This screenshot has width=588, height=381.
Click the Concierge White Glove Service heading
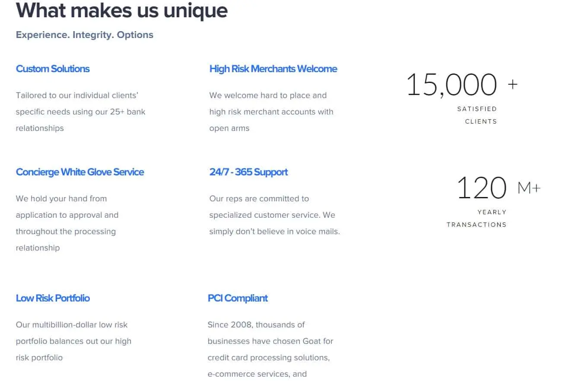[x=80, y=172]
